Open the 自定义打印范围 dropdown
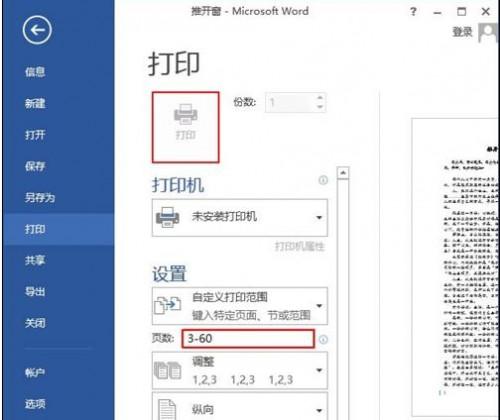 tap(240, 306)
